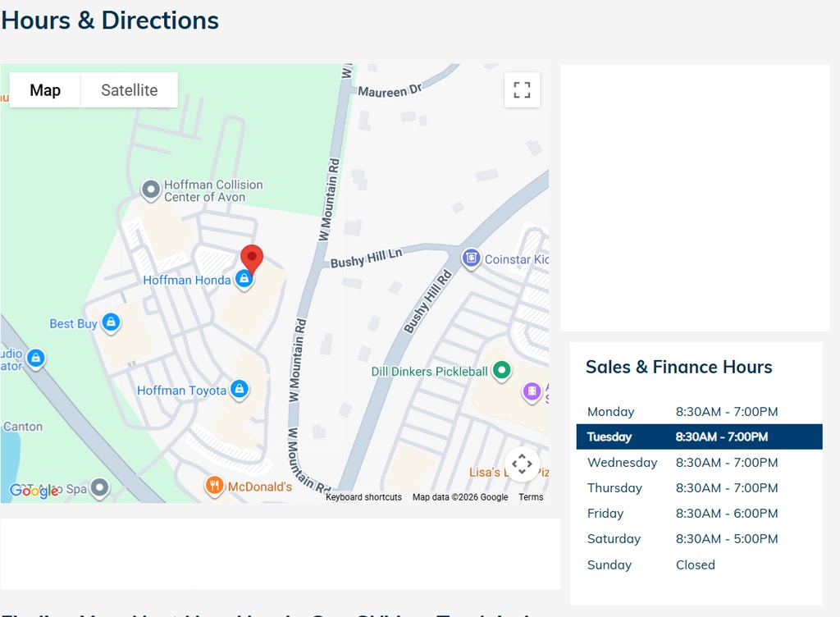This screenshot has height=617, width=840.
Task: Click the Google logo on the map
Action: click(34, 490)
